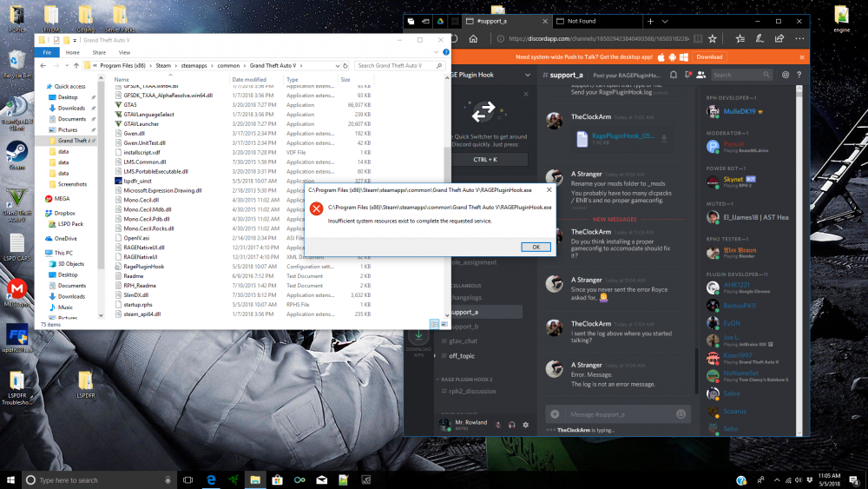Open the emoji picker in Discord
Viewport: 868px width, 489px height.
tap(681, 414)
